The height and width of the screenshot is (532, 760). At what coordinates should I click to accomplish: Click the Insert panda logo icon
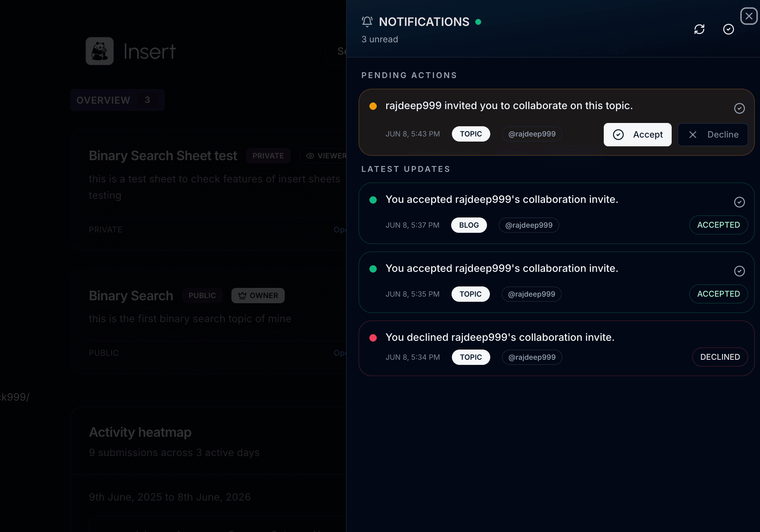100,51
